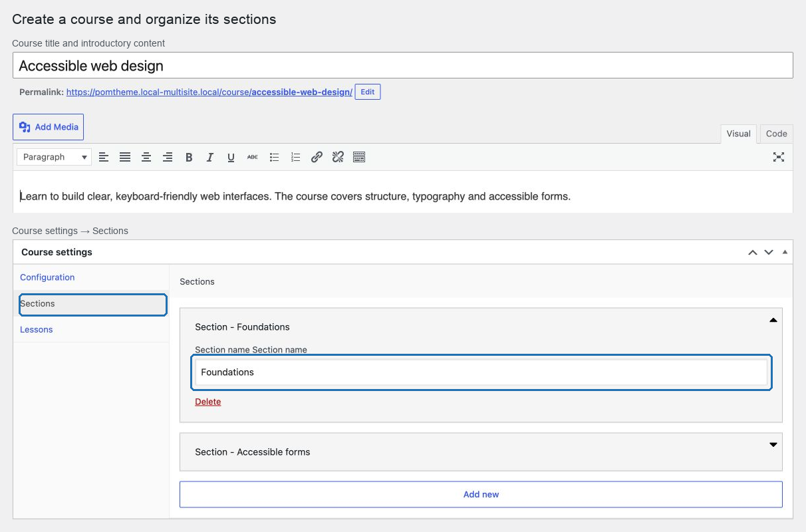
Task: Expand the Section - Accessible forms block
Action: click(773, 445)
